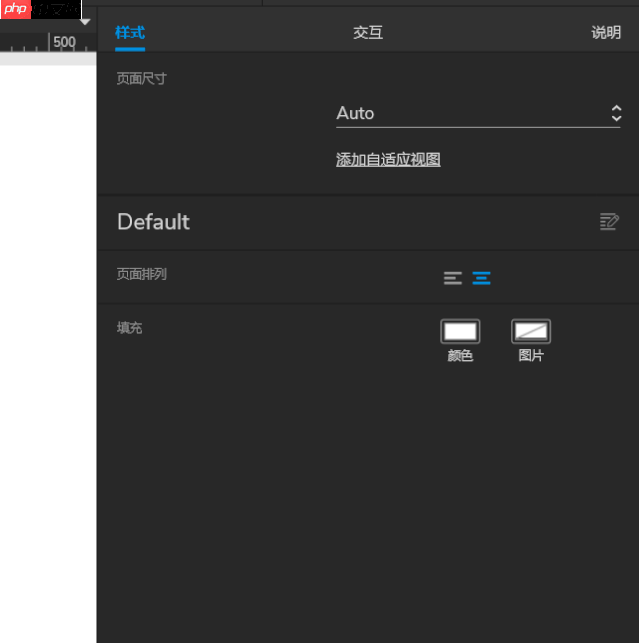Click the edit style icon next to Default
This screenshot has height=643, width=639.
tap(609, 221)
